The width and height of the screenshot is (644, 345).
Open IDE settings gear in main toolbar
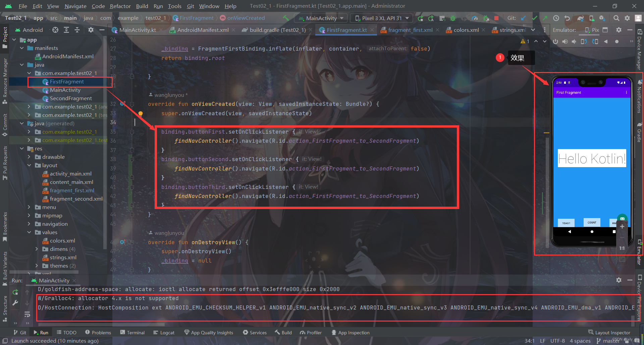[x=627, y=18]
